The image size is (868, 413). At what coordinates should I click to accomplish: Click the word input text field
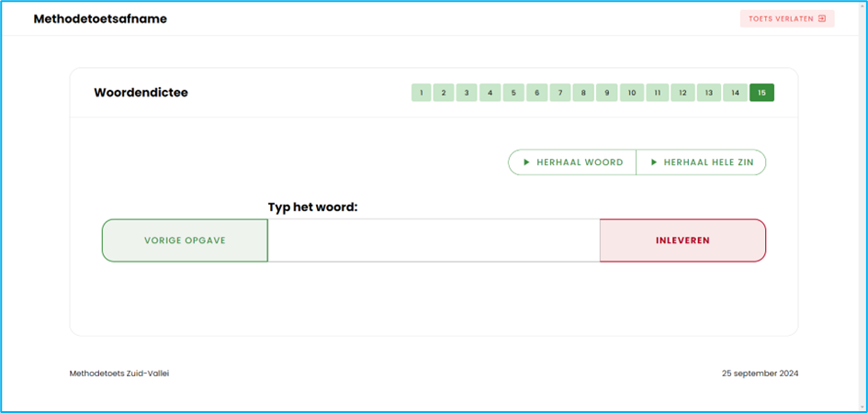pos(434,240)
